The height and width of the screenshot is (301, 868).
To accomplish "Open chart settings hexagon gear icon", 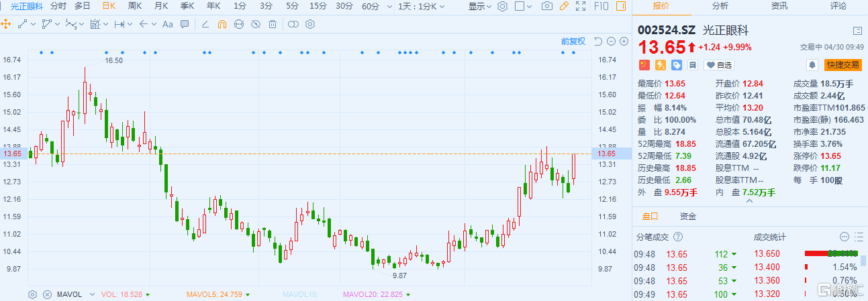I will [502, 6].
